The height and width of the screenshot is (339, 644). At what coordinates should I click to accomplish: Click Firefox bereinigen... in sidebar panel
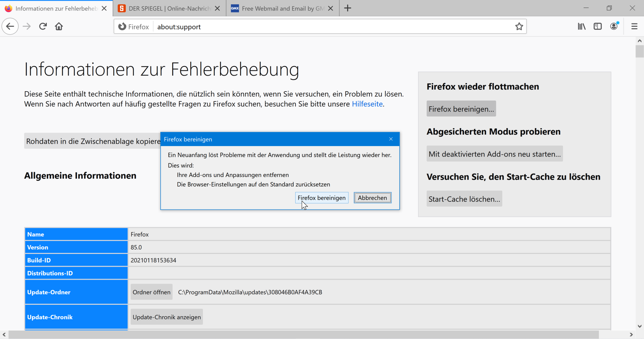point(461,109)
